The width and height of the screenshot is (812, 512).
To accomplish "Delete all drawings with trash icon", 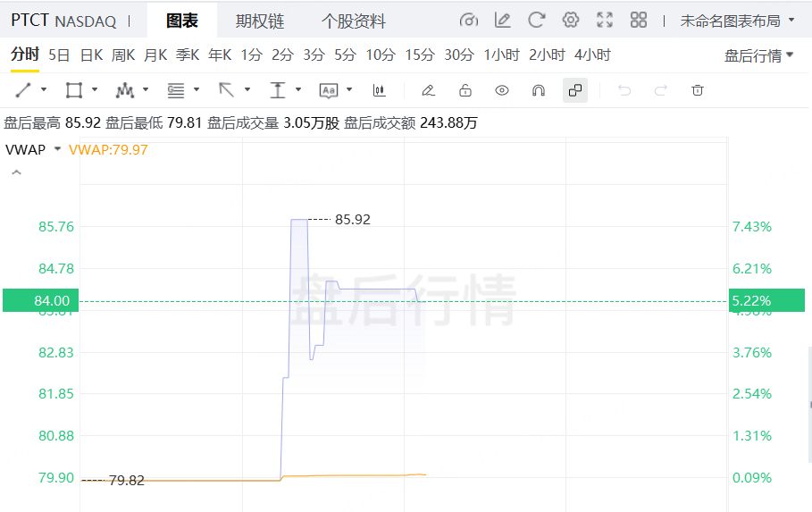I will pos(698,90).
